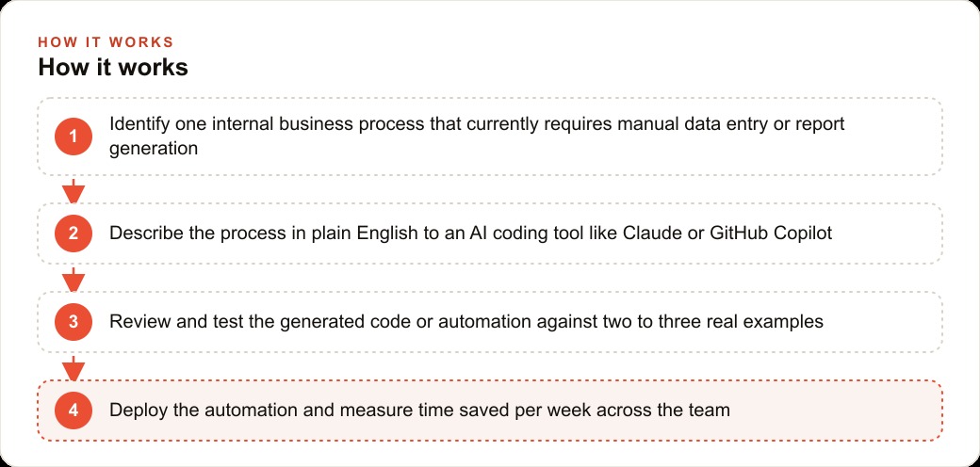This screenshot has width=980, height=467.
Task: Select the highlighted 'Deploy the automation' card
Action: point(490,411)
